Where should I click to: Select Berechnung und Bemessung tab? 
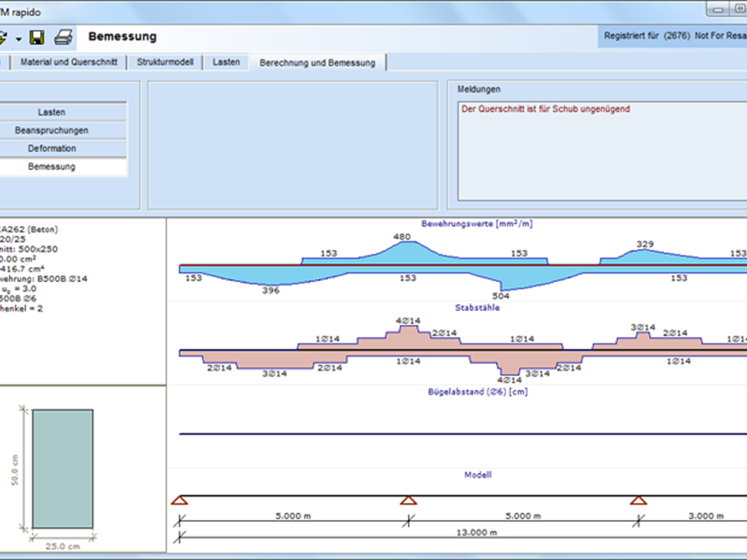click(x=318, y=63)
